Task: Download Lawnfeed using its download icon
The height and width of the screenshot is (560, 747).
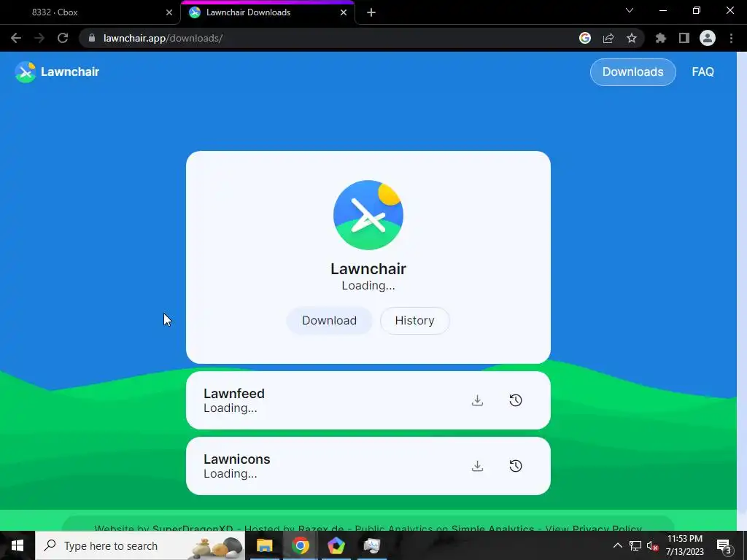Action: click(477, 400)
